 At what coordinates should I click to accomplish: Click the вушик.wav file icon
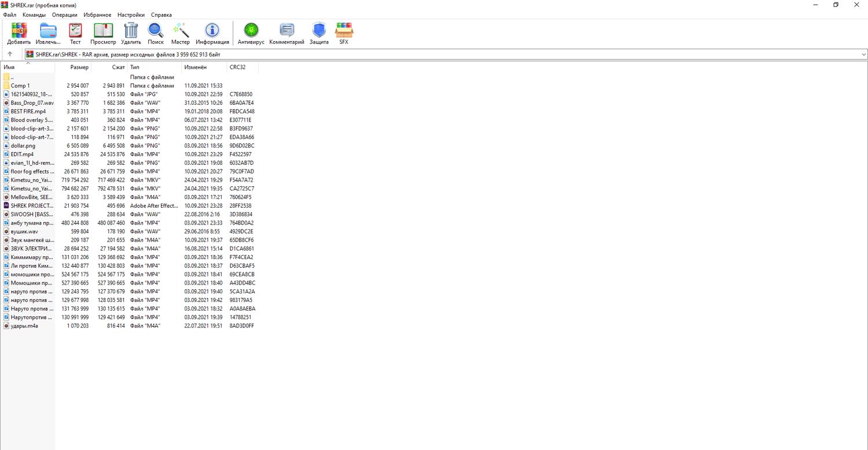(x=6, y=231)
